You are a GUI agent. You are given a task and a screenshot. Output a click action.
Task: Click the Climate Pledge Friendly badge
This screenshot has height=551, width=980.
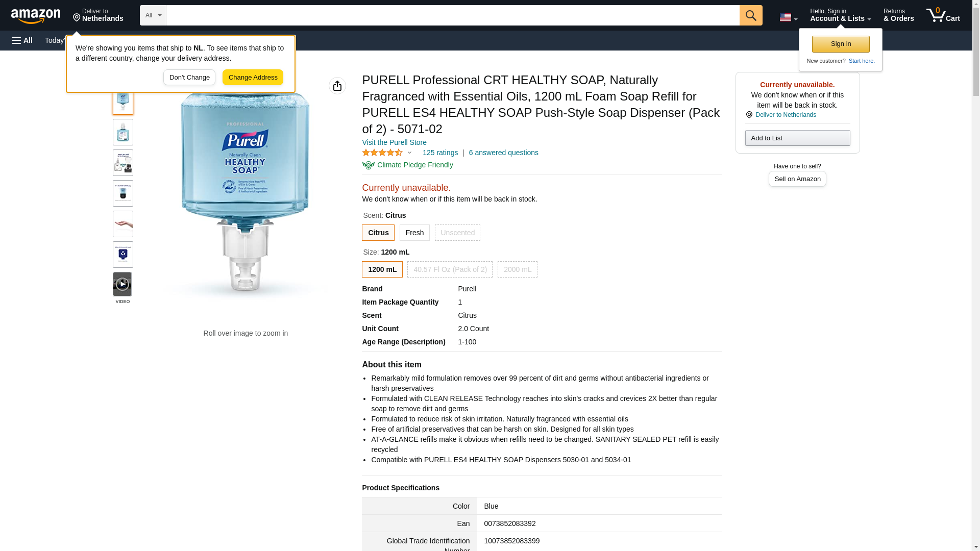pyautogui.click(x=407, y=165)
